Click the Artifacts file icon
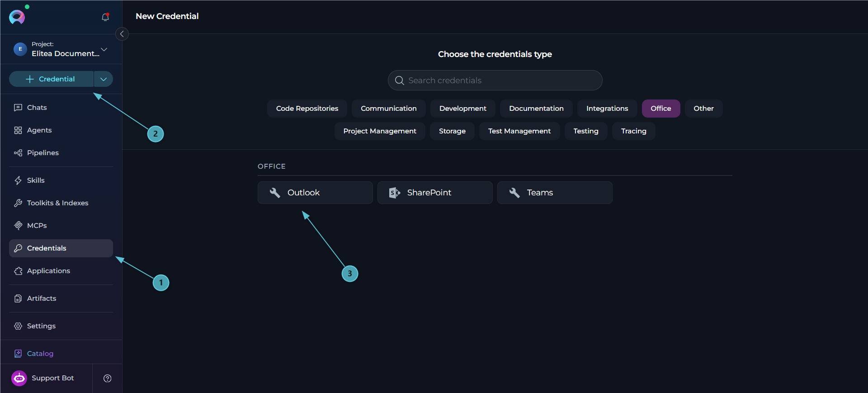Image resolution: width=868 pixels, height=393 pixels. [x=18, y=298]
